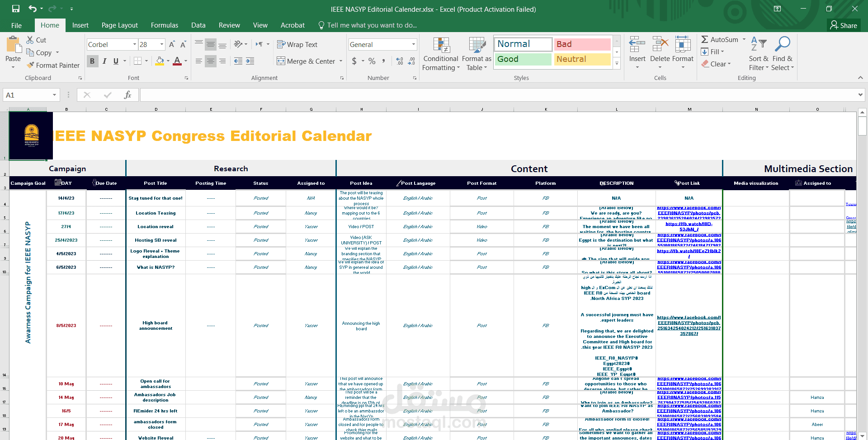Open Find & Select magnifier
This screenshot has width=868, height=440.
pyautogui.click(x=783, y=54)
